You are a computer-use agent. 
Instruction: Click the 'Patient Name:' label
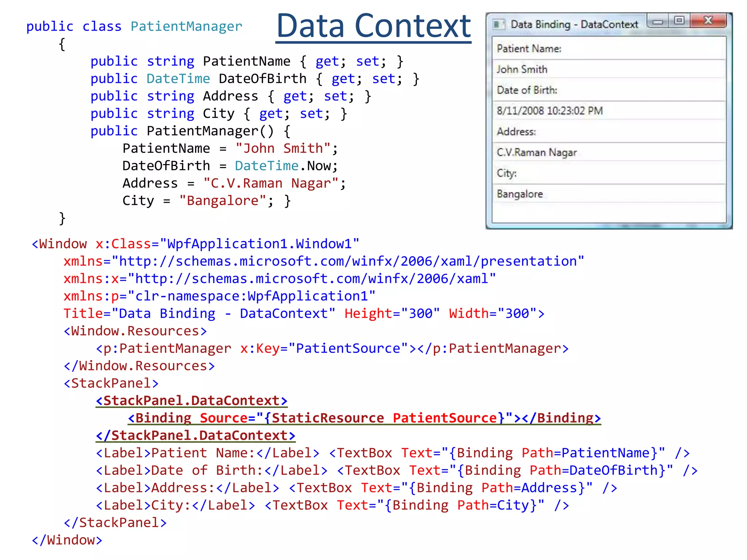(529, 48)
